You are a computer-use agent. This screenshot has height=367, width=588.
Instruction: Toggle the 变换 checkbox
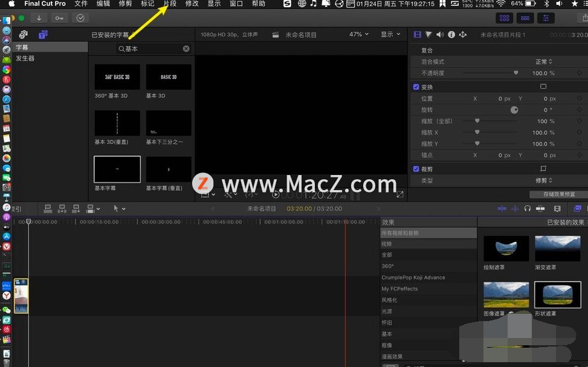416,87
